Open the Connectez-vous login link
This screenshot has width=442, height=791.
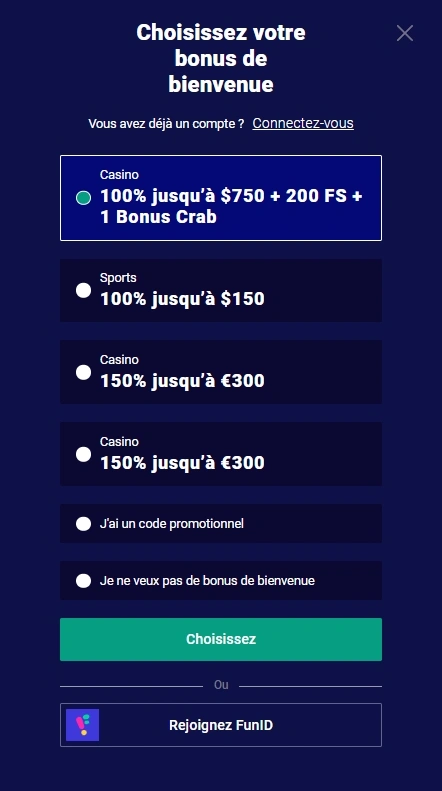point(303,123)
